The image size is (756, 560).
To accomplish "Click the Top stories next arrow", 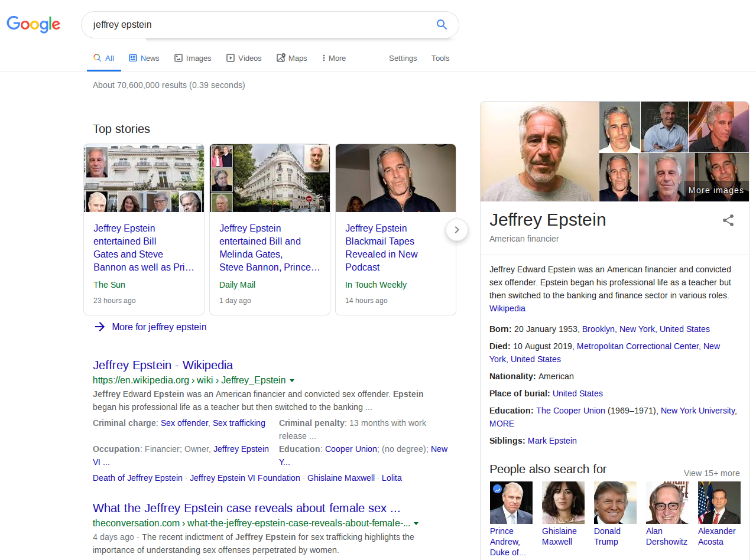I will [456, 230].
